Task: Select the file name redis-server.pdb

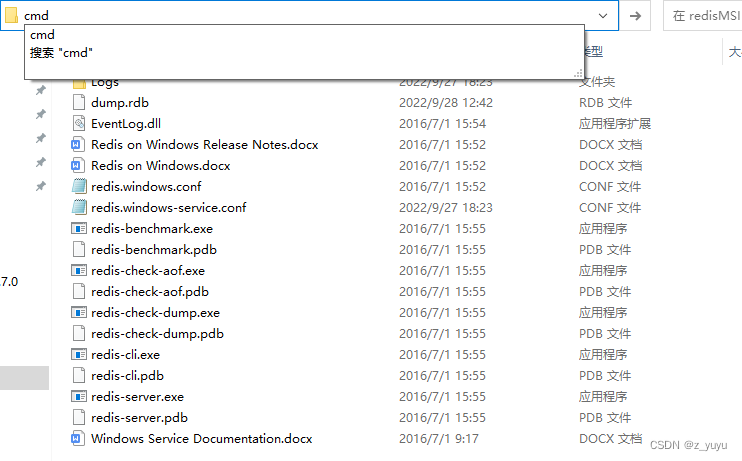Action: coord(139,417)
